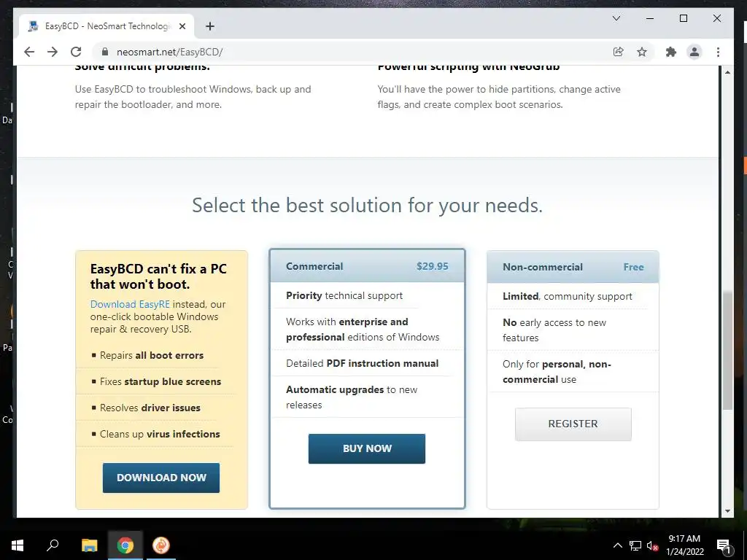Click the Free price label

(634, 267)
